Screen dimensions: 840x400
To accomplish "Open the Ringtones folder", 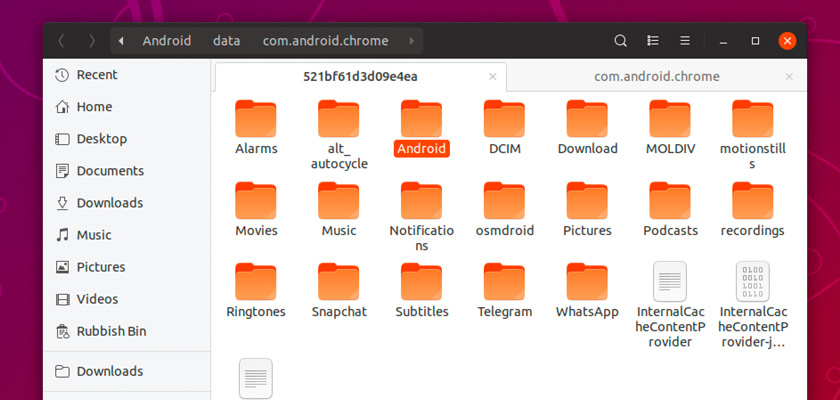I will (256, 291).
